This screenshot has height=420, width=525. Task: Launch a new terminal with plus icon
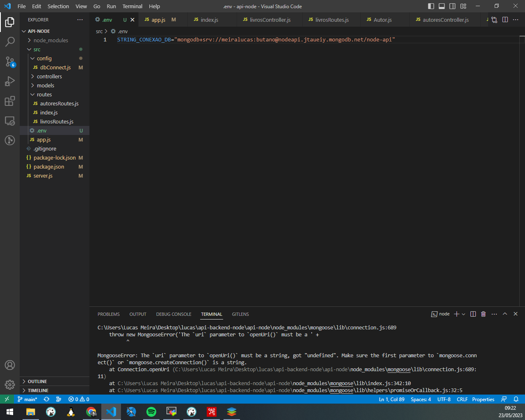coord(457,314)
